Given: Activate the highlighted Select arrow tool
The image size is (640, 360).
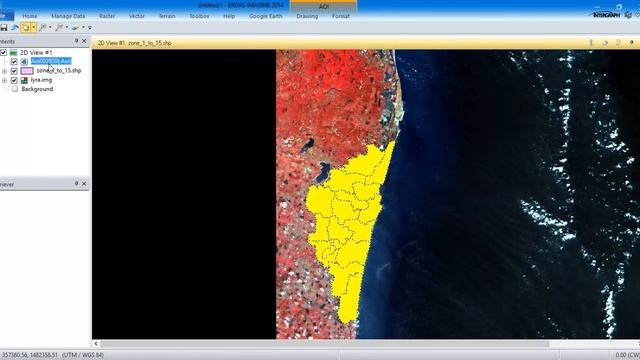Looking at the screenshot, I should (26, 28).
